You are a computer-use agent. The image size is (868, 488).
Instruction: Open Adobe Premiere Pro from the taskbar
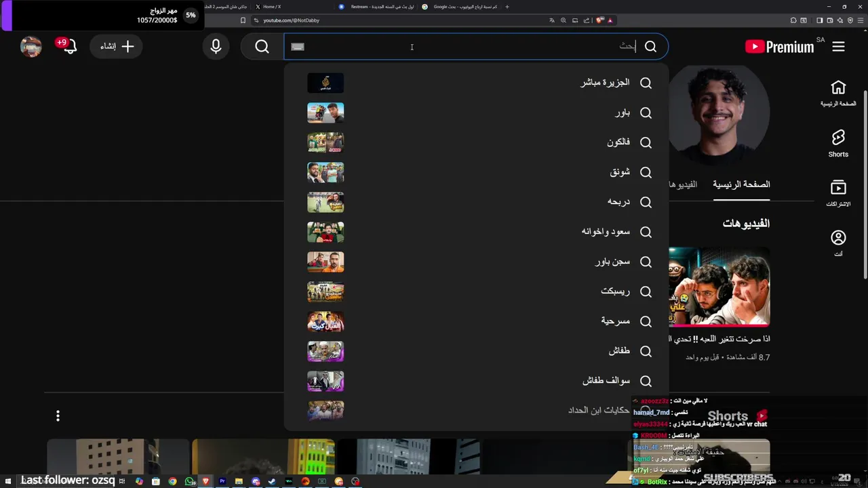tap(222, 481)
